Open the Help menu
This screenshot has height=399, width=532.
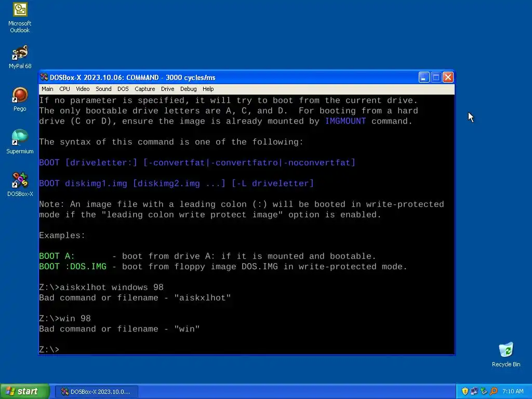pyautogui.click(x=208, y=89)
